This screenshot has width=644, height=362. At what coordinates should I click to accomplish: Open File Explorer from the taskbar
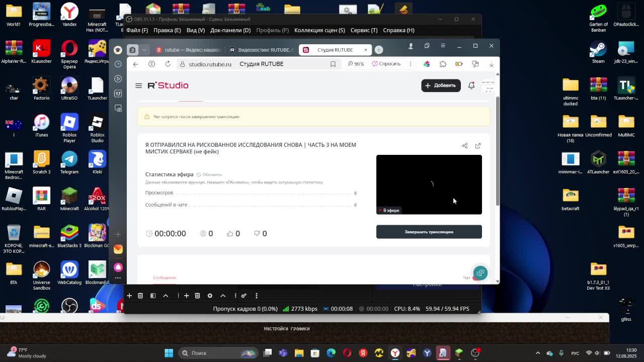click(x=299, y=353)
